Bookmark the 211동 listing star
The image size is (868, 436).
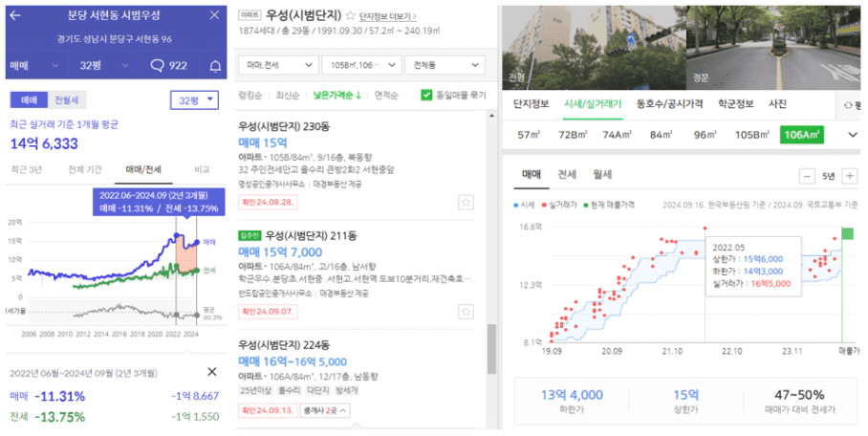click(467, 312)
